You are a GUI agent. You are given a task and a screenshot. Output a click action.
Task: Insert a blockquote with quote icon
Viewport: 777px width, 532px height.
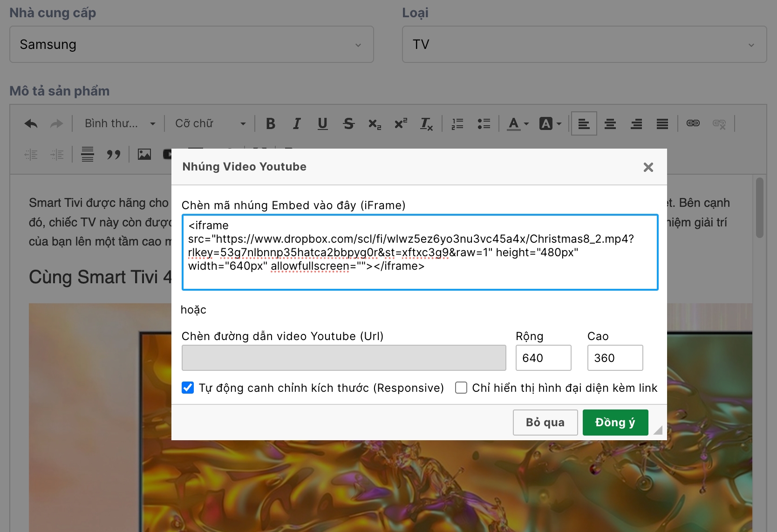tap(113, 154)
